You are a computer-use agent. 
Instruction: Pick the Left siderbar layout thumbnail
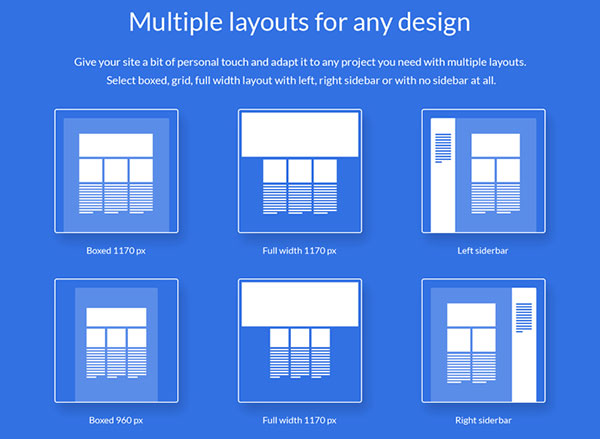coord(483,171)
